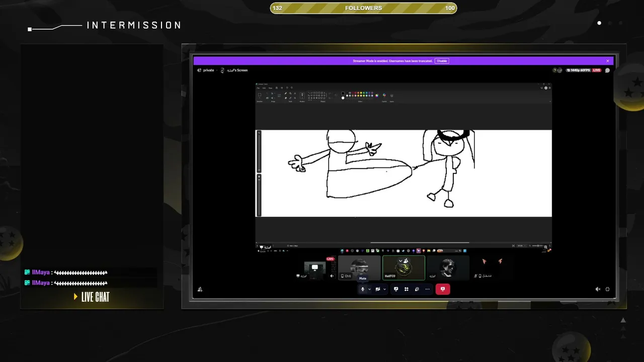The width and height of the screenshot is (644, 362).
Task: Open the three-dot more options menu
Action: (428, 289)
